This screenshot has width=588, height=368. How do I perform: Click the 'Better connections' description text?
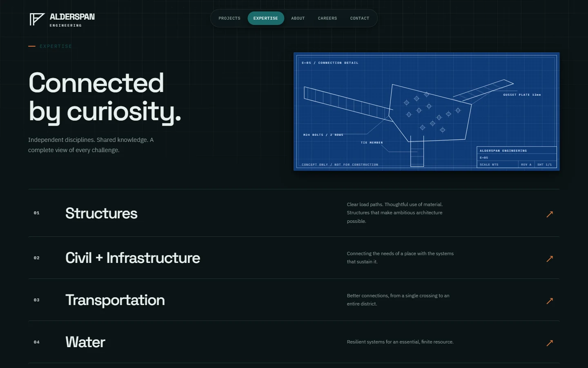[x=398, y=300]
